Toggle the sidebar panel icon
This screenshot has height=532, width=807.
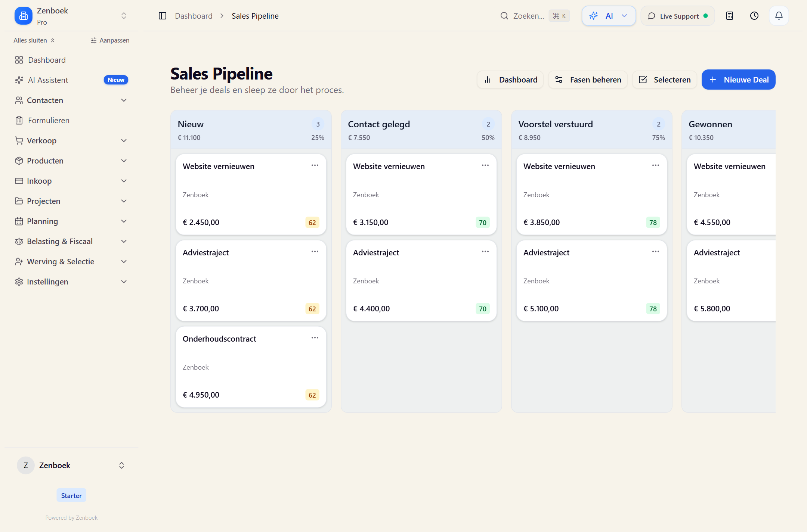coord(162,16)
